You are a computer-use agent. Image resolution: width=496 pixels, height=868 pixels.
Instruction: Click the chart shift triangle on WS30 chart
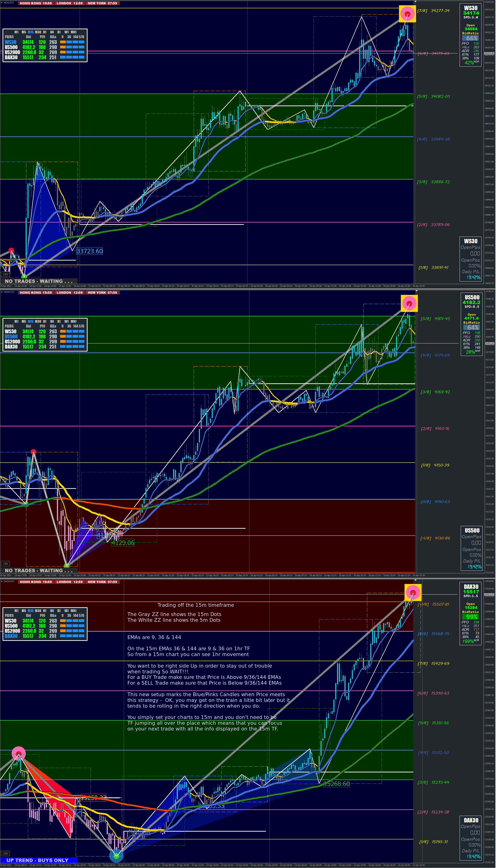point(415,2)
